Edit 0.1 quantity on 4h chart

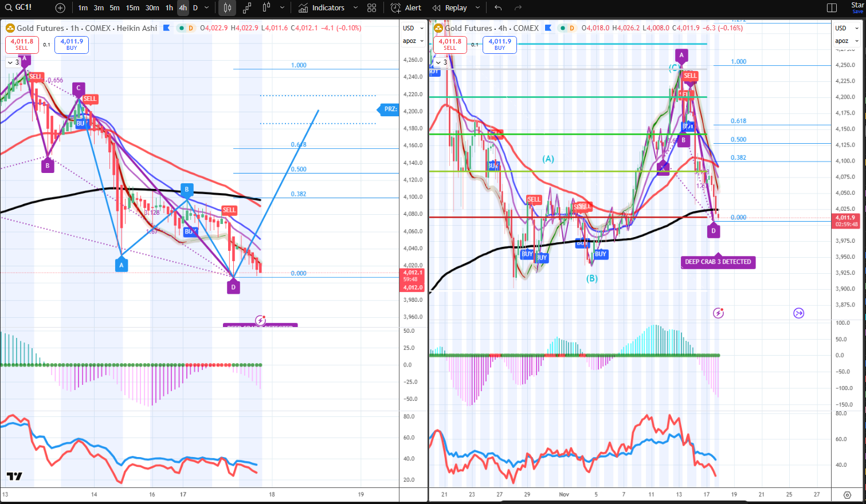(475, 45)
